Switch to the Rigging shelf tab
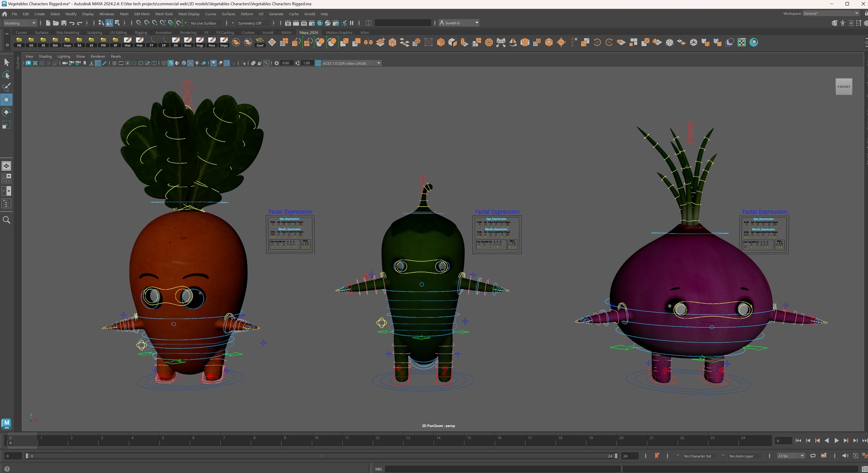This screenshot has height=473, width=868. coord(141,33)
